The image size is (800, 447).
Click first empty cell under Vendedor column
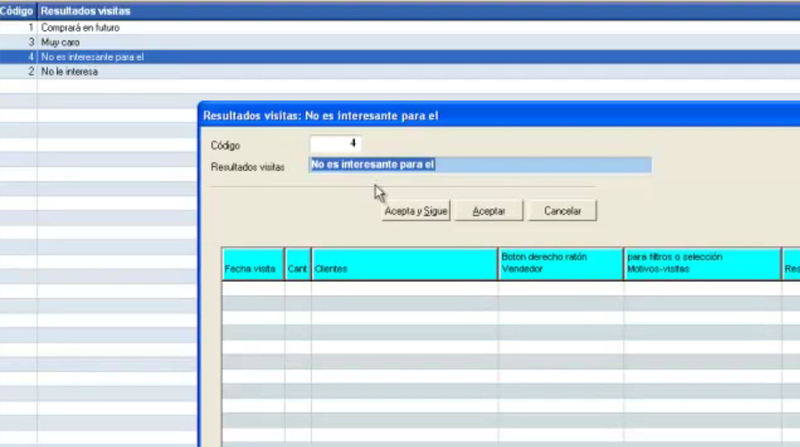click(x=560, y=289)
